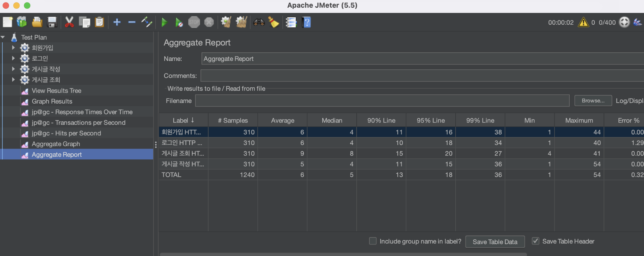Expand all nodes with plus icon
This screenshot has width=644, height=256.
pos(117,22)
